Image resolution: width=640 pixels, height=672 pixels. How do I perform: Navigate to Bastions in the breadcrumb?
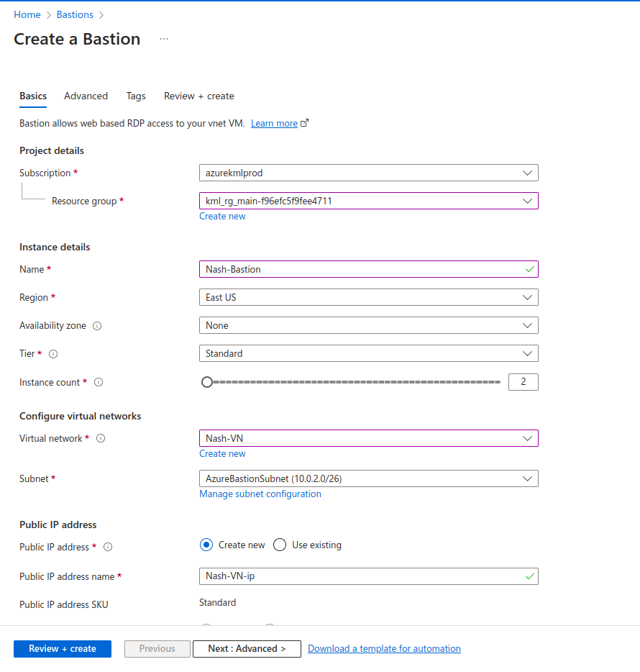point(75,14)
